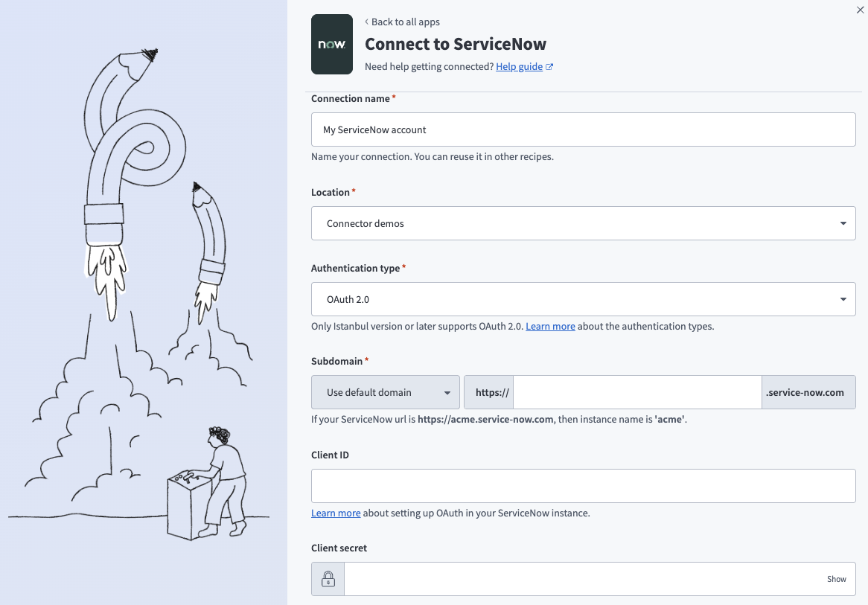Click Learn more about authentication types
The image size is (868, 605).
click(550, 326)
